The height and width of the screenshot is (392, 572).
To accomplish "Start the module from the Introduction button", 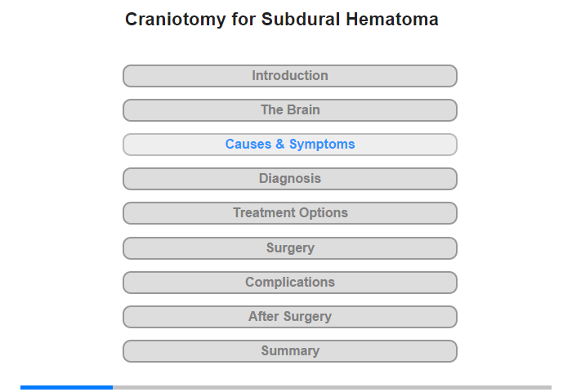I will coord(289,76).
